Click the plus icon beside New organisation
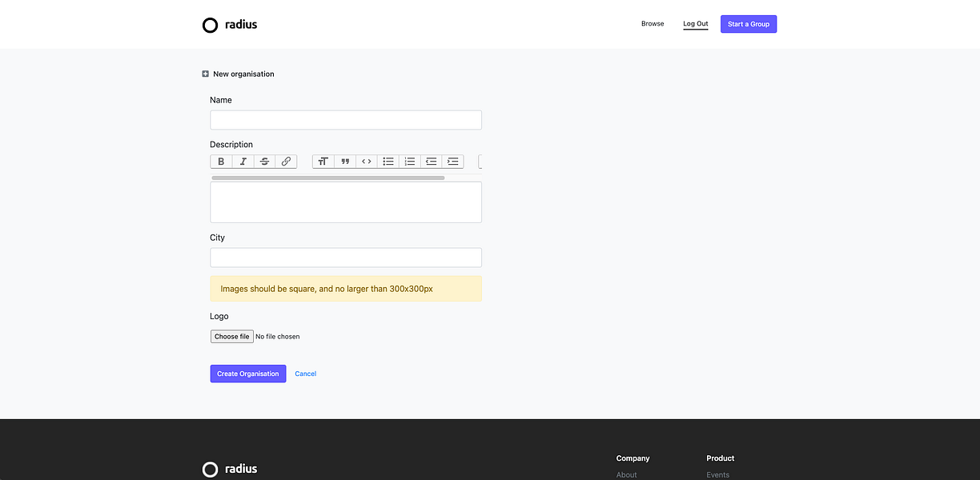Image resolution: width=980 pixels, height=480 pixels. 206,74
